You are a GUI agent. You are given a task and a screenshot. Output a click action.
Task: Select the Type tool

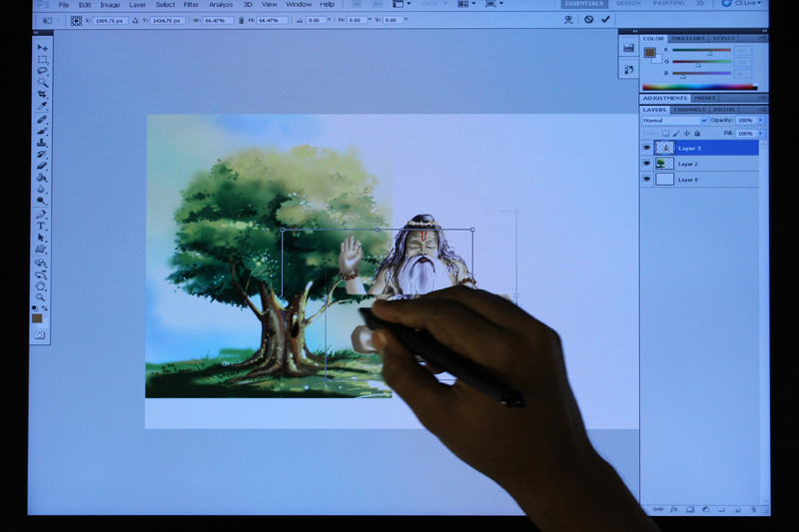[42, 226]
